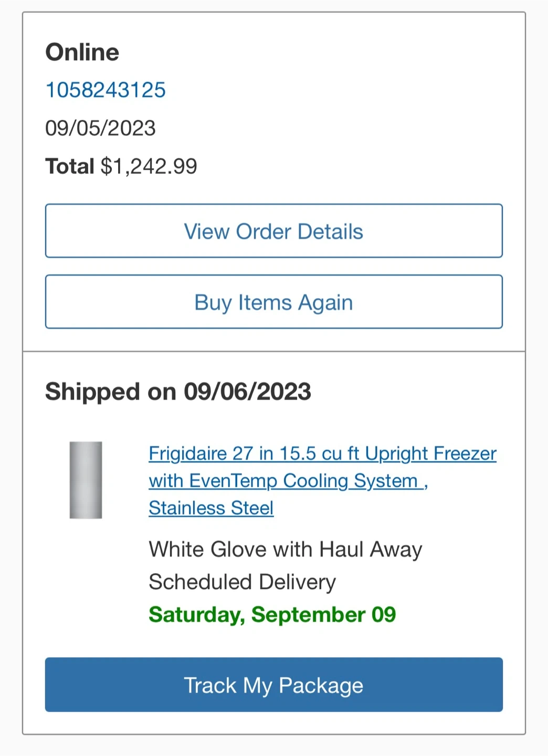Select the 09/06/2023 shipped date

point(247,392)
